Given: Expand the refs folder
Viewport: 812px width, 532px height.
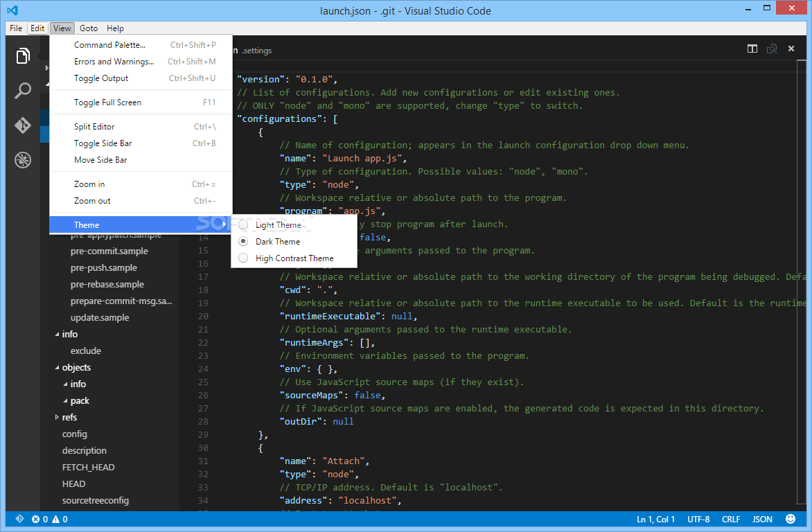Looking at the screenshot, I should coord(57,417).
